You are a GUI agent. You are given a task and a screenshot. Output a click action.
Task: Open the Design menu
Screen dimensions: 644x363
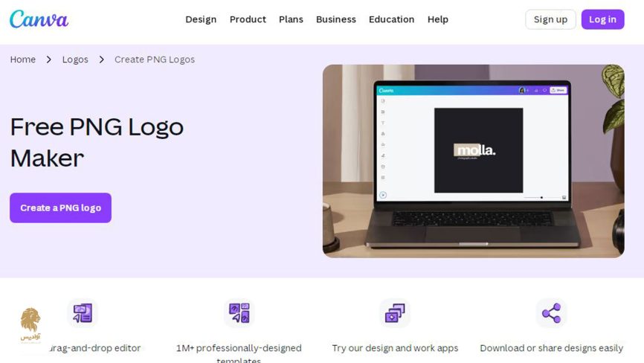pos(201,19)
